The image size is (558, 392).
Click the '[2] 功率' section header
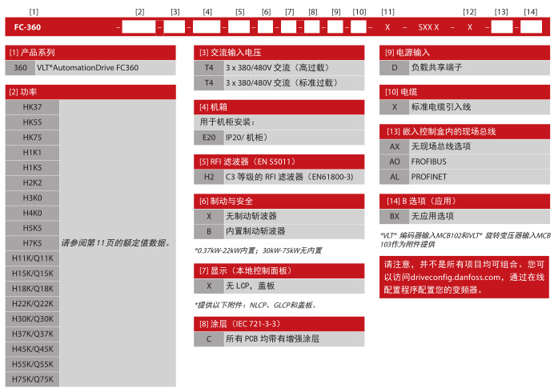(x=90, y=92)
